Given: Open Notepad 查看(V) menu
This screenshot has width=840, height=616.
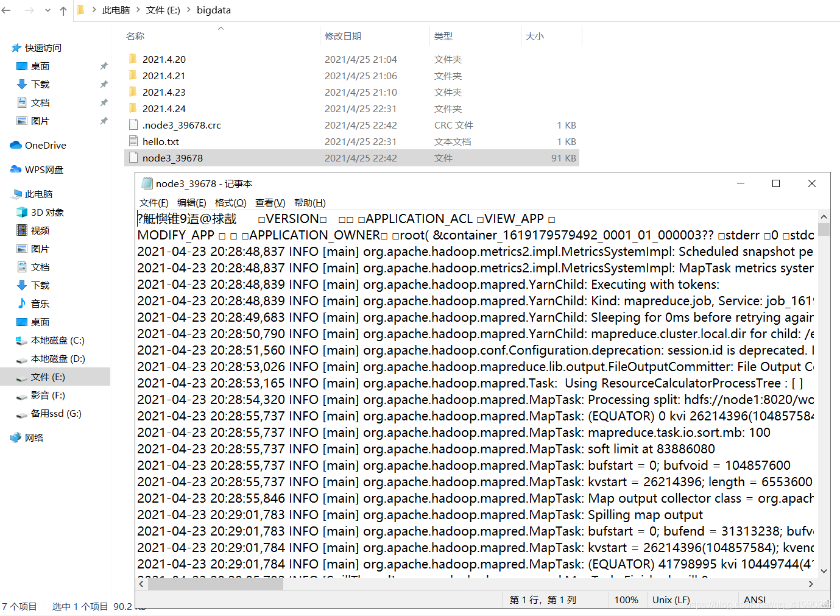Looking at the screenshot, I should pos(270,202).
